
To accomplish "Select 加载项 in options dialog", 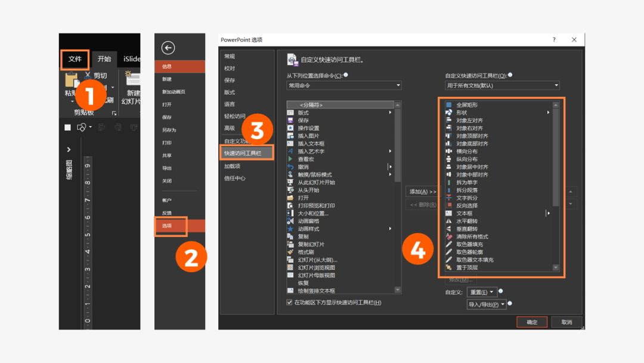I will click(x=232, y=167).
